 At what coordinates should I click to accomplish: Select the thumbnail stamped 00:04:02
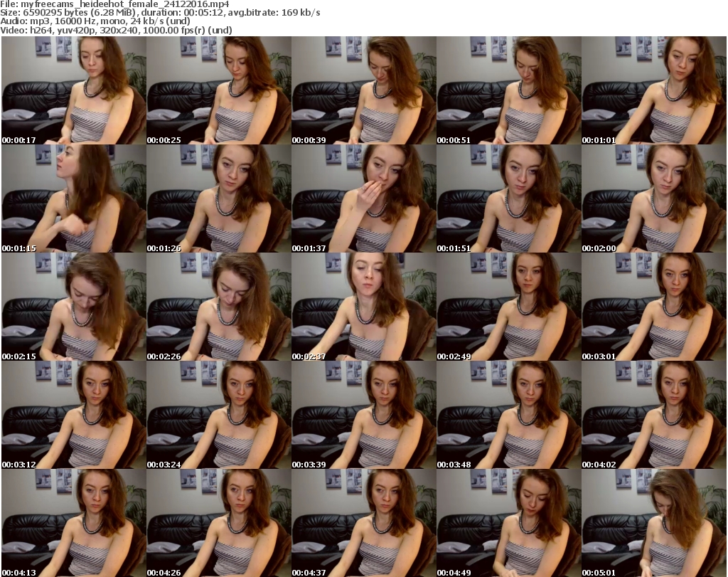point(654,415)
